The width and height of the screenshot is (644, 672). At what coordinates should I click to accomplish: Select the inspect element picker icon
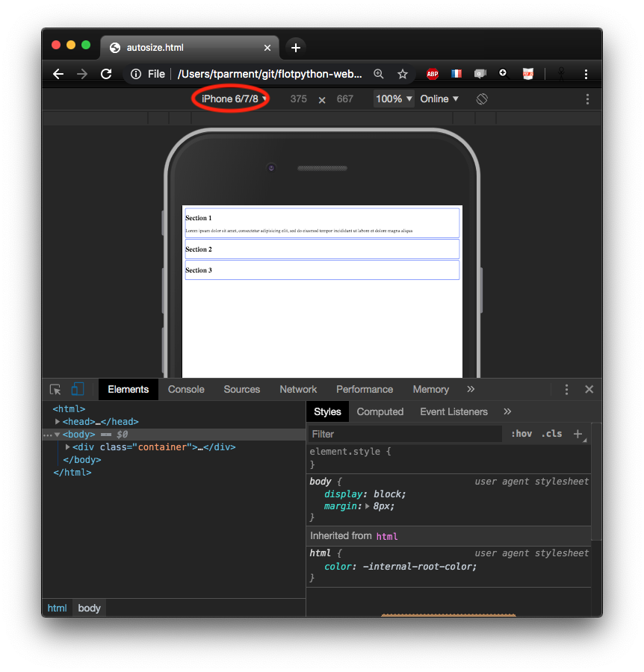click(55, 390)
